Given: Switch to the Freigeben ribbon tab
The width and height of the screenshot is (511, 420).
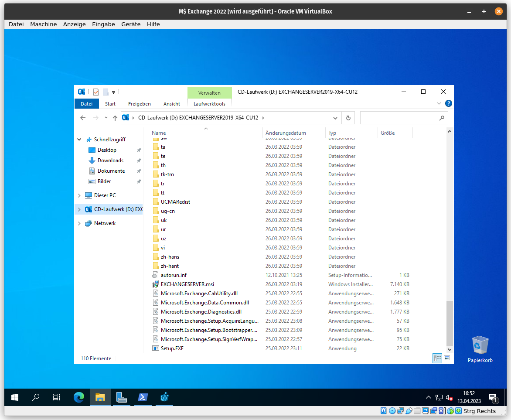Looking at the screenshot, I should point(140,104).
